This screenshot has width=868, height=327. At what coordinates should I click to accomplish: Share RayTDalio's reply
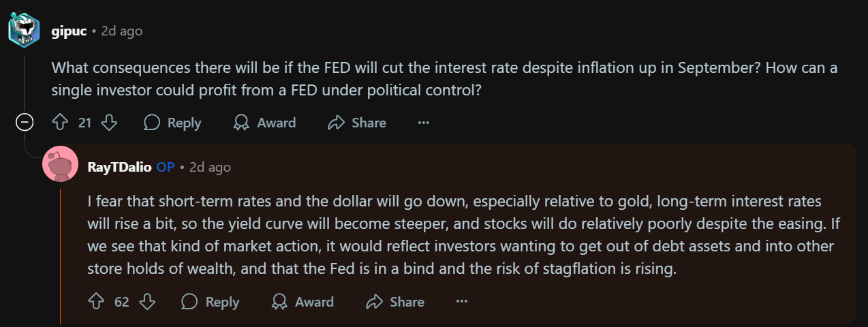click(x=395, y=302)
